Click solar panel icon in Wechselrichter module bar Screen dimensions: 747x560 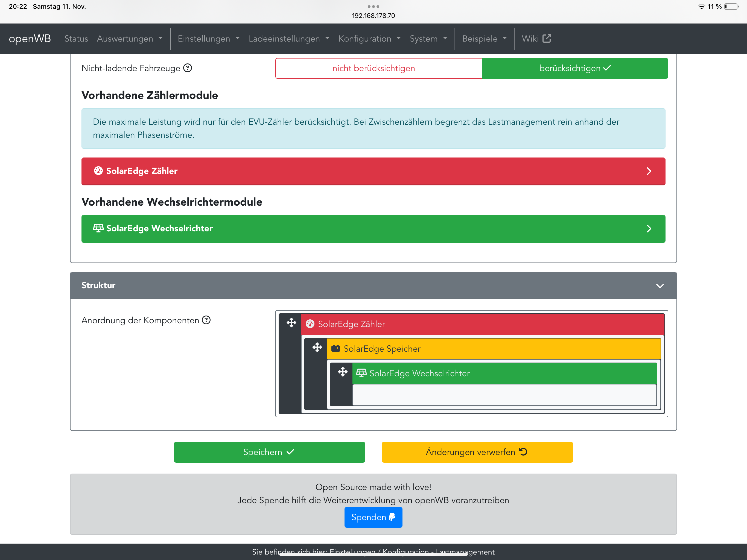[98, 228]
